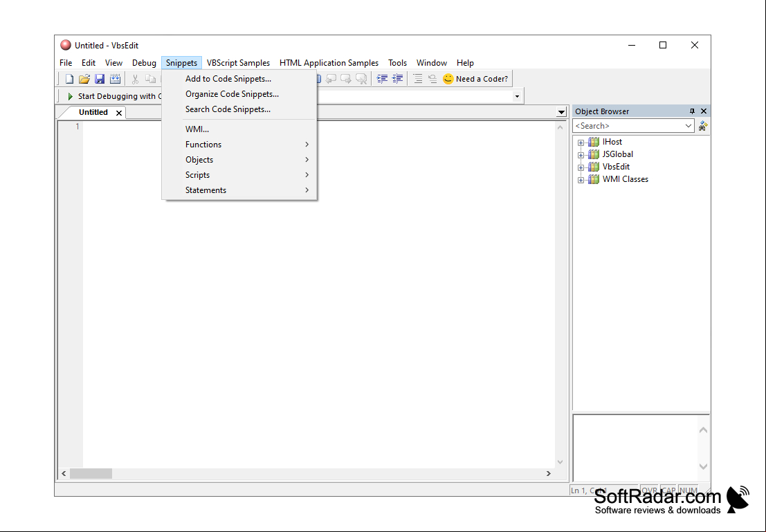
Task: Open the Object Browser Search dropdown
Action: (x=688, y=126)
